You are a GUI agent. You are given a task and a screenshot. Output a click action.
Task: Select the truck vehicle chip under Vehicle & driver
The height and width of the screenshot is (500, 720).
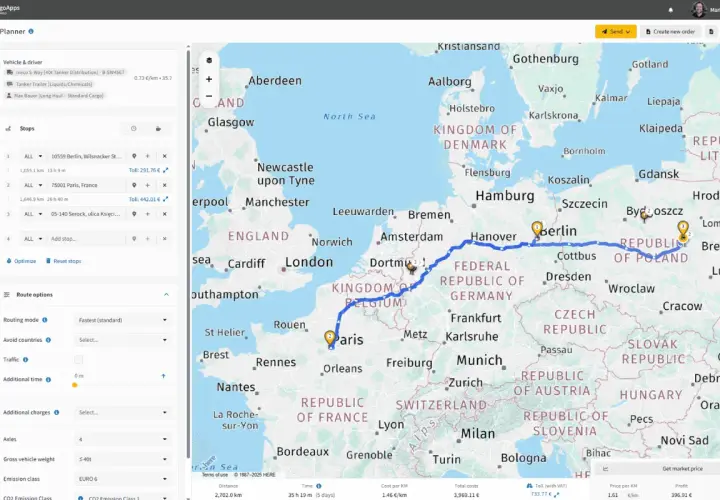[65, 73]
